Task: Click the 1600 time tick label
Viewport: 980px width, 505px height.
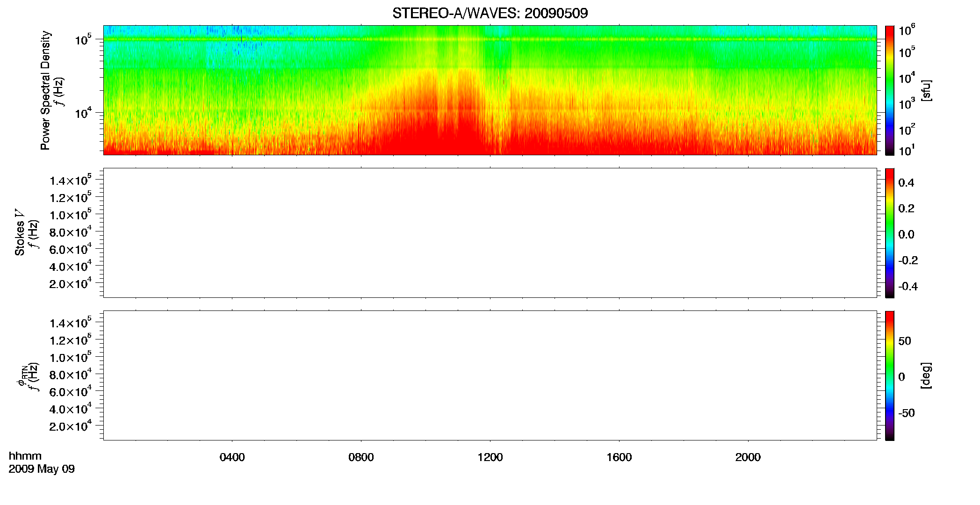Action: click(619, 457)
